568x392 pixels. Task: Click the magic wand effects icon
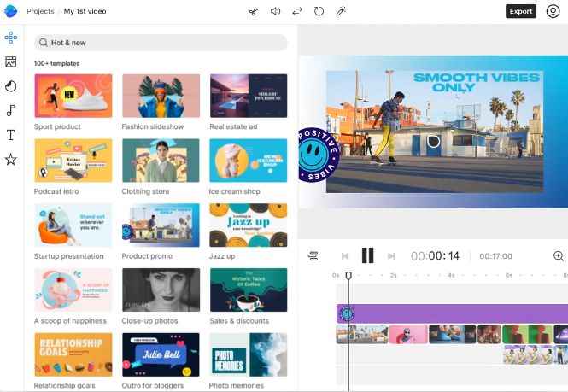point(341,11)
